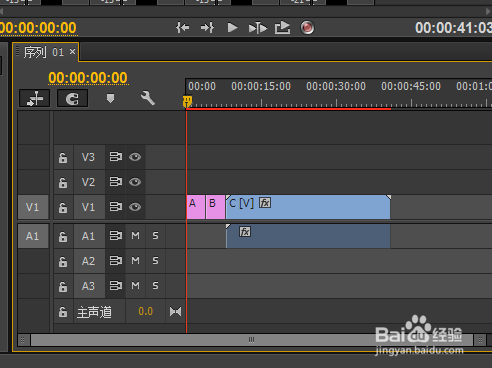Click A1 source patching indicator
Image resolution: width=492 pixels, height=368 pixels.
33,236
